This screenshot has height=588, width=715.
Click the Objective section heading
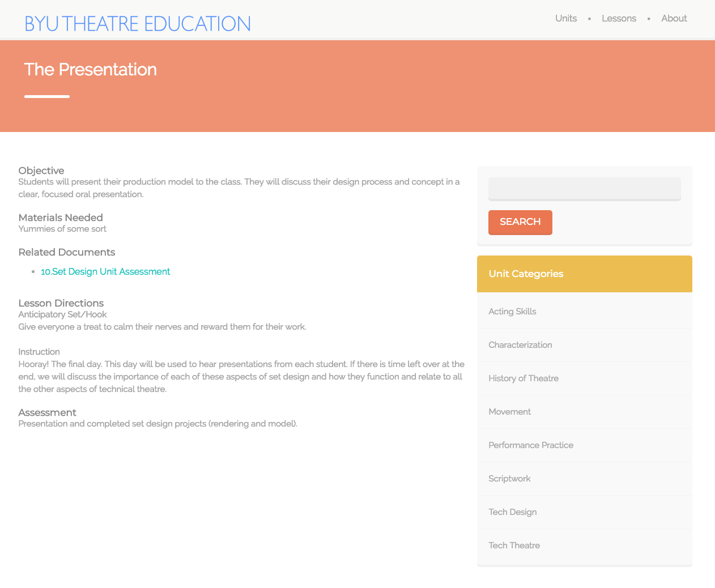(41, 170)
